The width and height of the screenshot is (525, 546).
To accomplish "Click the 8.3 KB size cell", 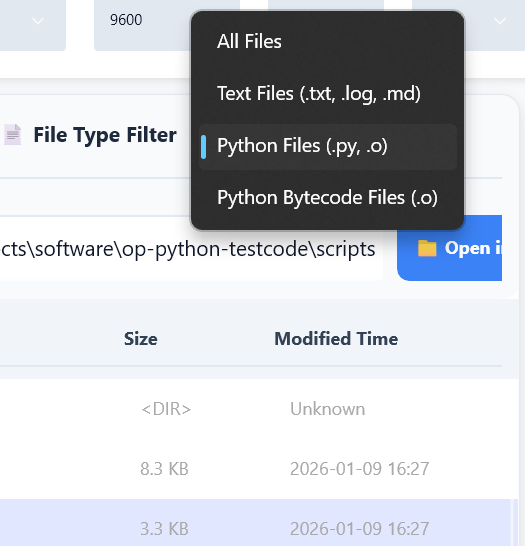I will [164, 469].
